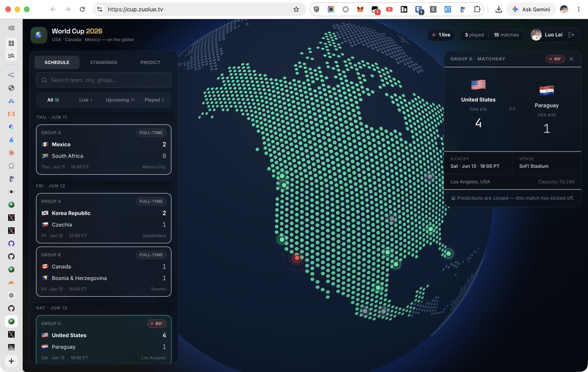Click the FRI · JUN 12 date header

point(50,186)
